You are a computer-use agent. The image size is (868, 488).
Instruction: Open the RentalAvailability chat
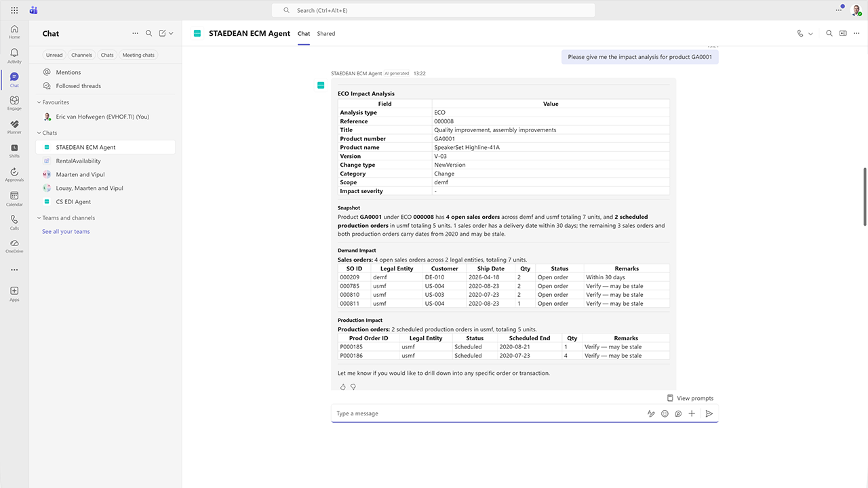106,161
